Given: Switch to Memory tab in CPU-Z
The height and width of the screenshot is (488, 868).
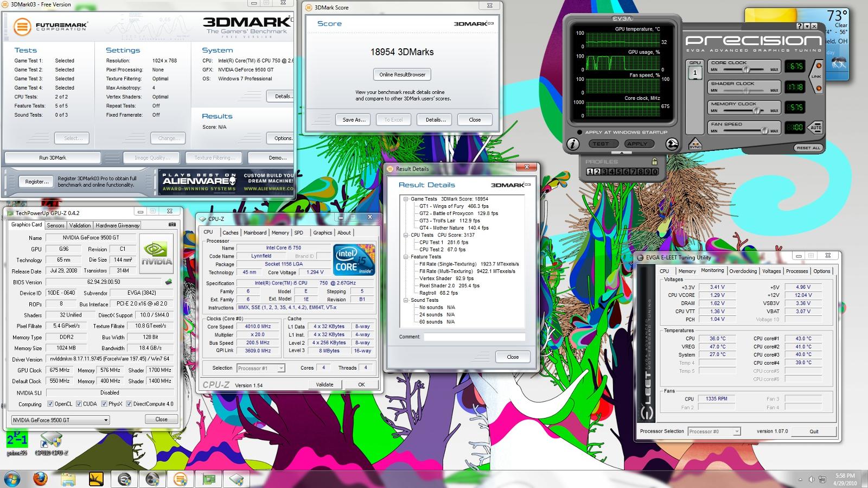Looking at the screenshot, I should (x=280, y=232).
